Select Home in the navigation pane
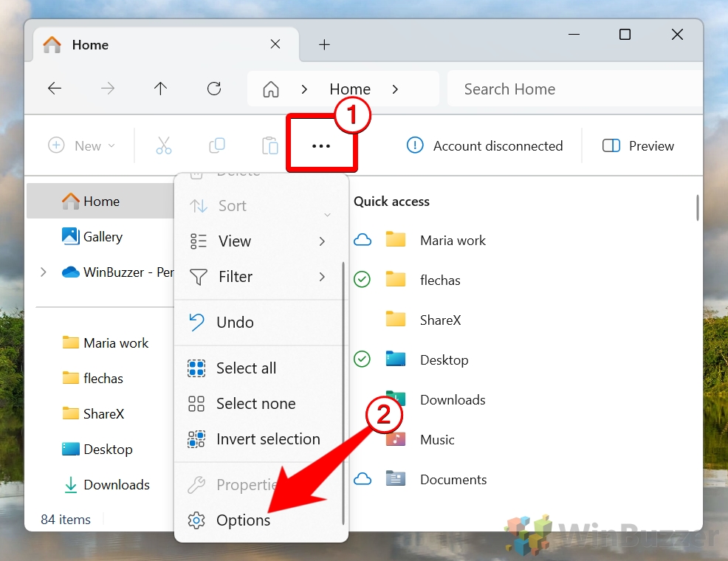The width and height of the screenshot is (728, 561). click(x=100, y=201)
